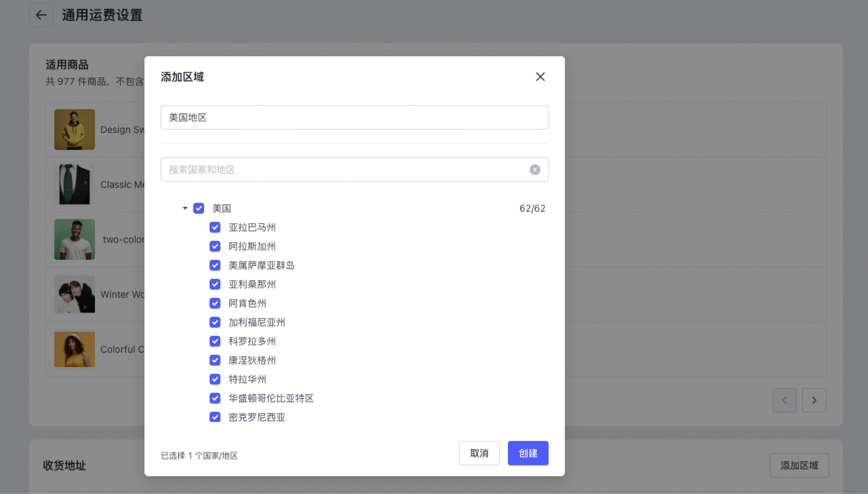Deselect 加利福尼亚州 checkbox
Image resolution: width=868 pixels, height=494 pixels.
[x=215, y=322]
